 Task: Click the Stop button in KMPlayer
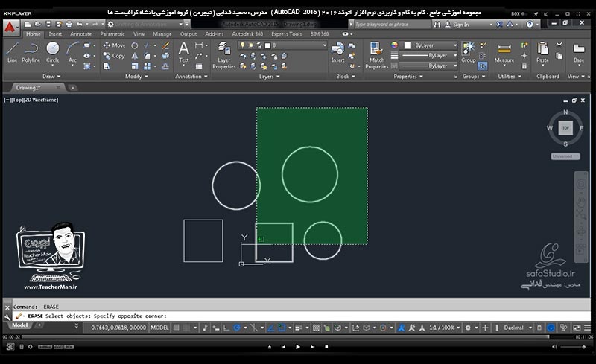tap(326, 347)
